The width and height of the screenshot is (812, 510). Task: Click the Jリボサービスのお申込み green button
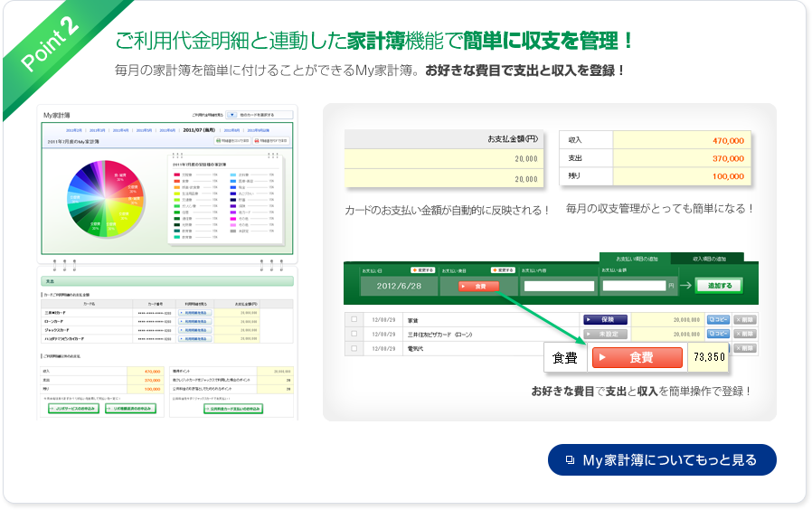tap(73, 409)
